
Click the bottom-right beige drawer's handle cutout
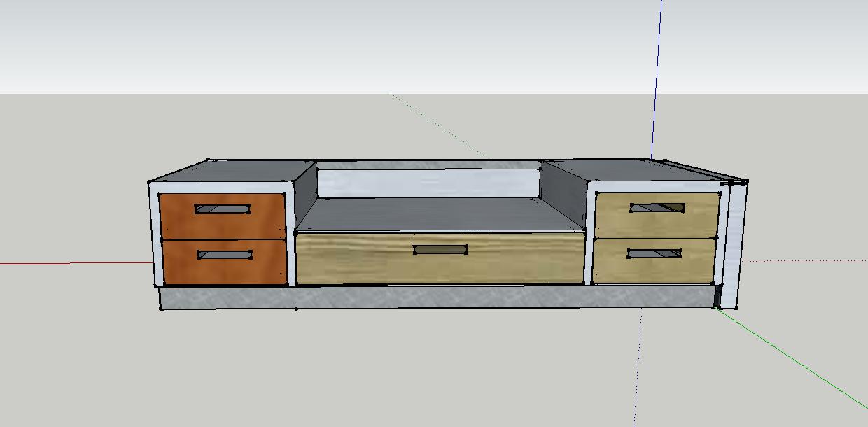click(654, 253)
